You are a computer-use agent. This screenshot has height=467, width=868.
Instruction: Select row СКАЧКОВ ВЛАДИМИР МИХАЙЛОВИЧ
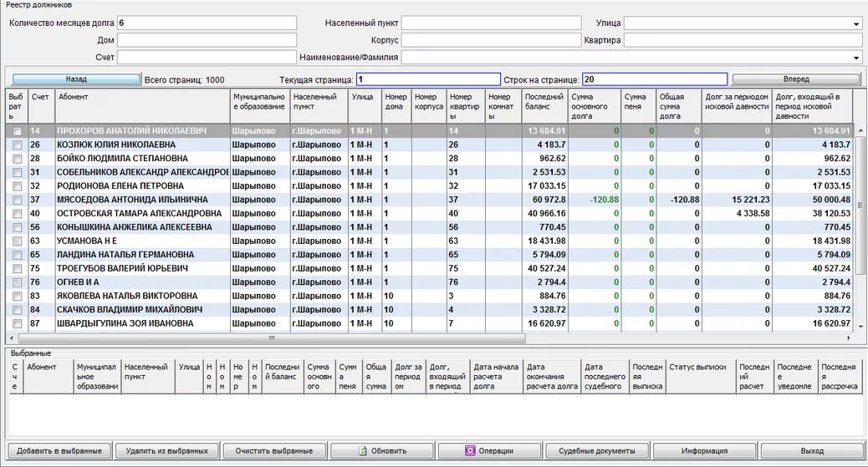pyautogui.click(x=430, y=310)
